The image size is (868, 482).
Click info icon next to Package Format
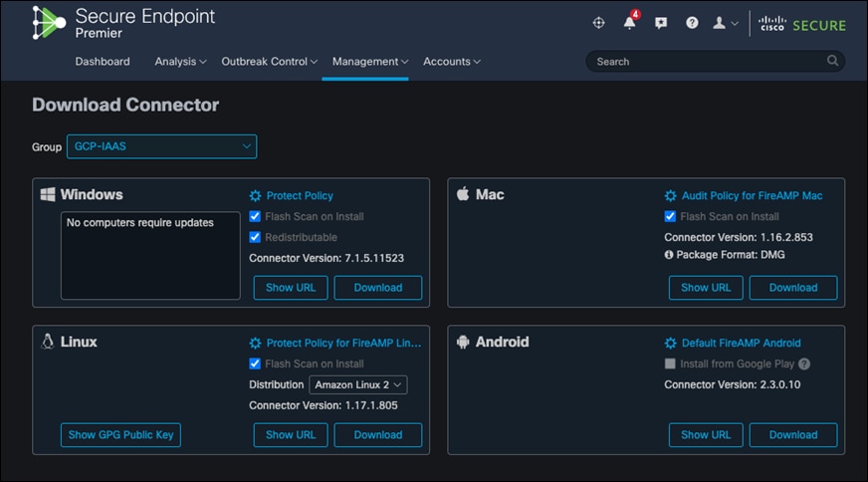[x=669, y=255]
